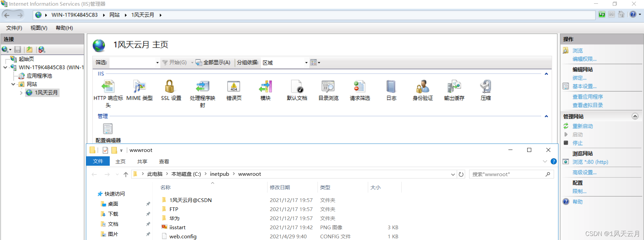
Task: Click the 重新启动 action link
Action: tap(583, 126)
